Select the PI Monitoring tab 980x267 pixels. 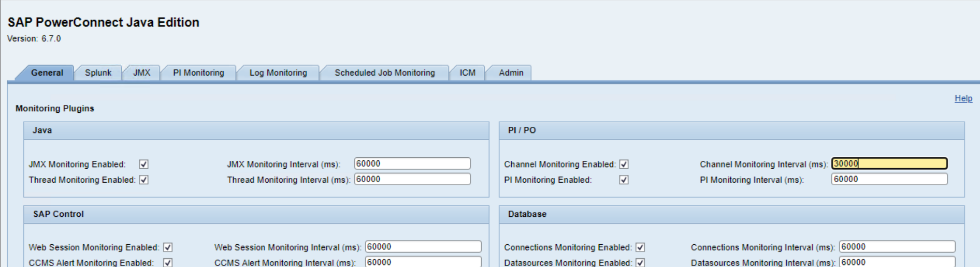tap(198, 73)
